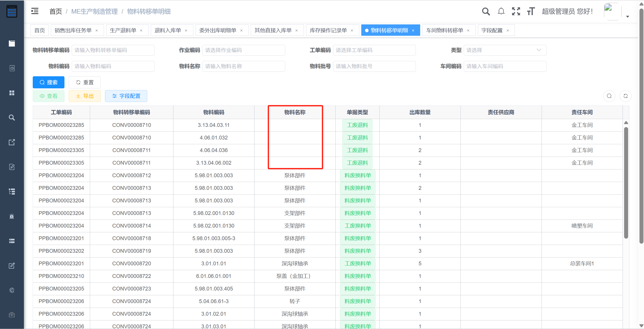The height and width of the screenshot is (329, 644).
Task: Toggle fullscreen mode icon
Action: tap(516, 11)
